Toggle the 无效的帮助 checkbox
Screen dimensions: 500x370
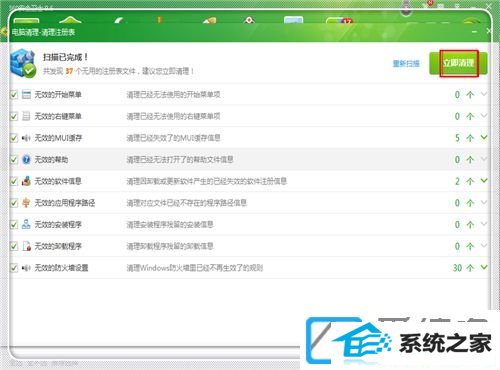pos(14,160)
